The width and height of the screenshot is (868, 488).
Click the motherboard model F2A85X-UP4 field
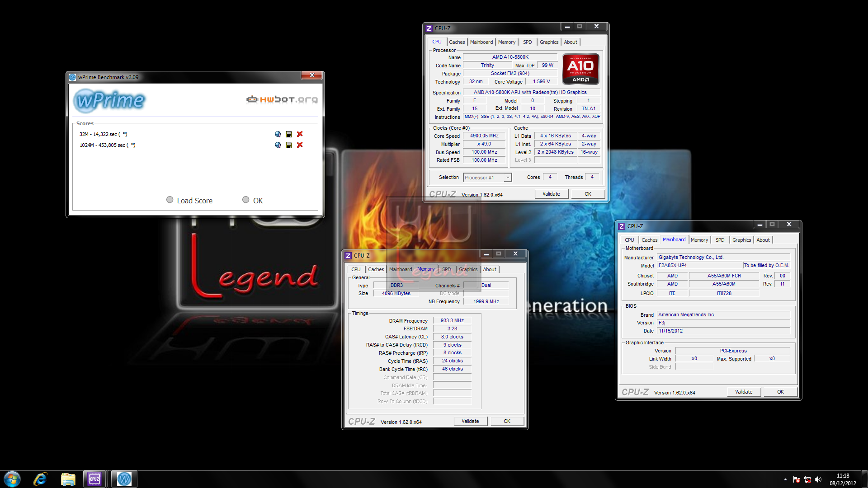[x=700, y=266]
